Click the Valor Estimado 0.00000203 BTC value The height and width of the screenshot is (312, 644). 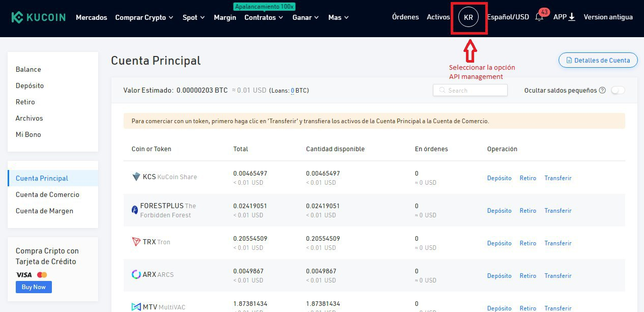[202, 90]
